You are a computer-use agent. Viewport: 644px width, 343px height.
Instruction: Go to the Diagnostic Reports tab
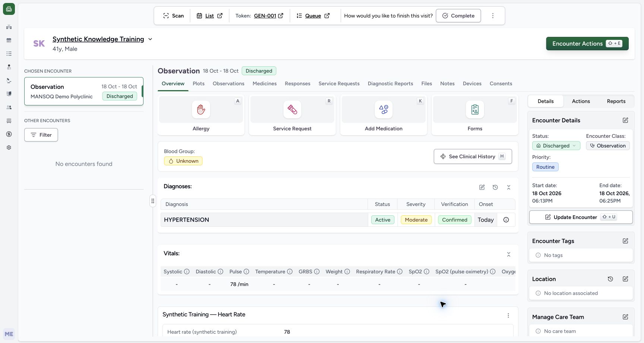point(390,83)
